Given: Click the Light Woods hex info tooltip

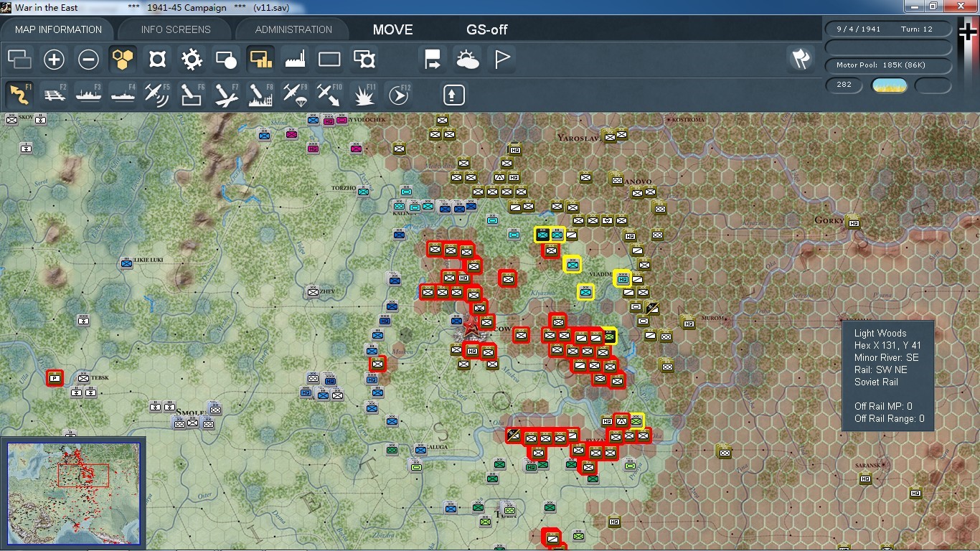Looking at the screenshot, I should (x=888, y=376).
